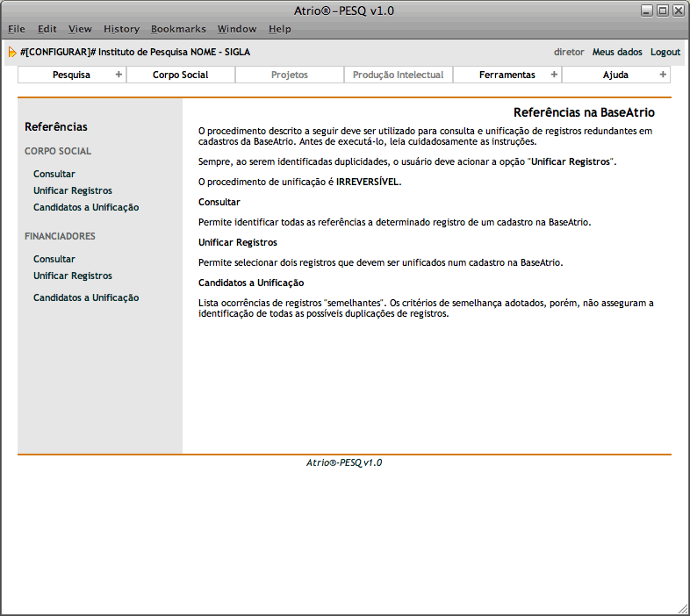This screenshot has height=616, width=690.
Task: Open the Edit menu
Action: coord(47,29)
